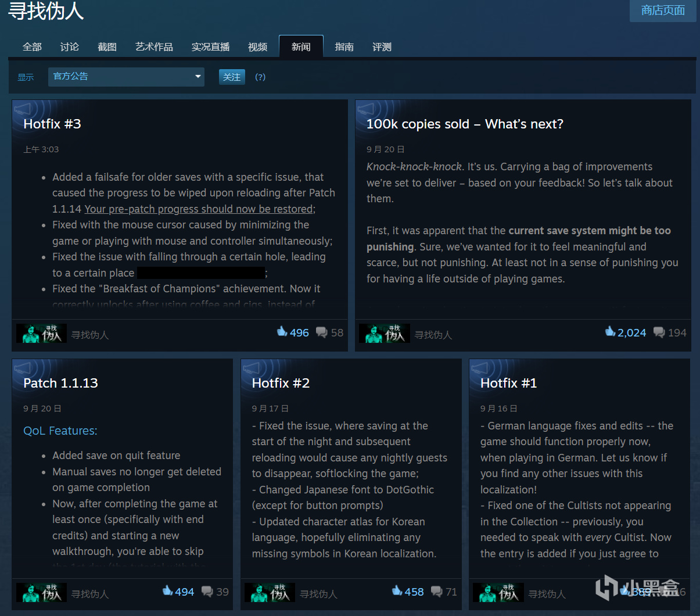Click thumbs-up icon on 100k copies sold card
This screenshot has height=616, width=700.
pyautogui.click(x=610, y=331)
